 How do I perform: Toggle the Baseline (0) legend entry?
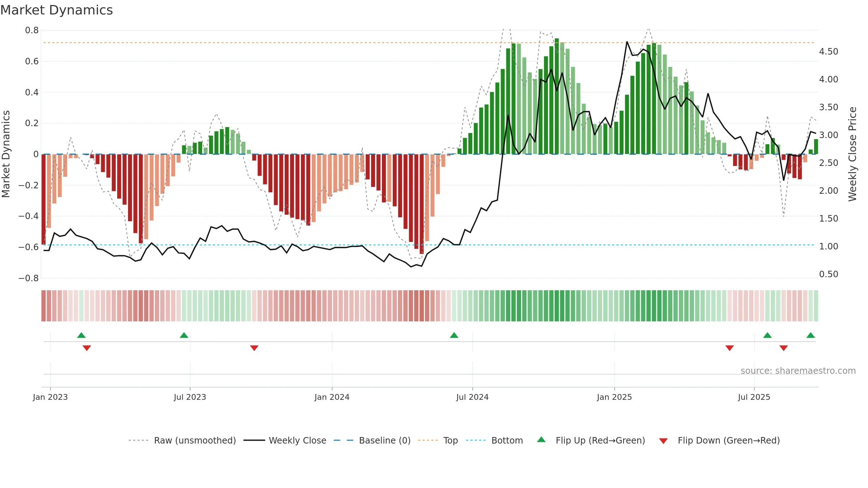(x=372, y=441)
